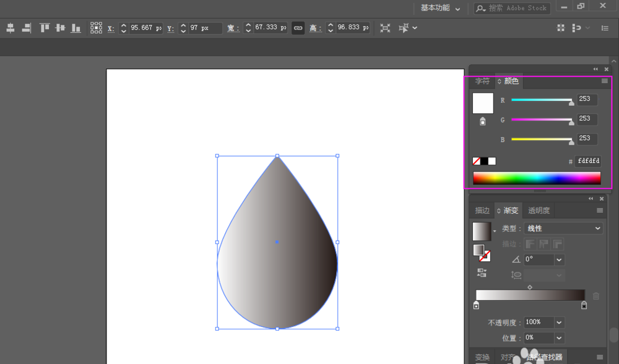Click the transform isolate icon beside height field
The height and width of the screenshot is (364, 619).
(385, 28)
